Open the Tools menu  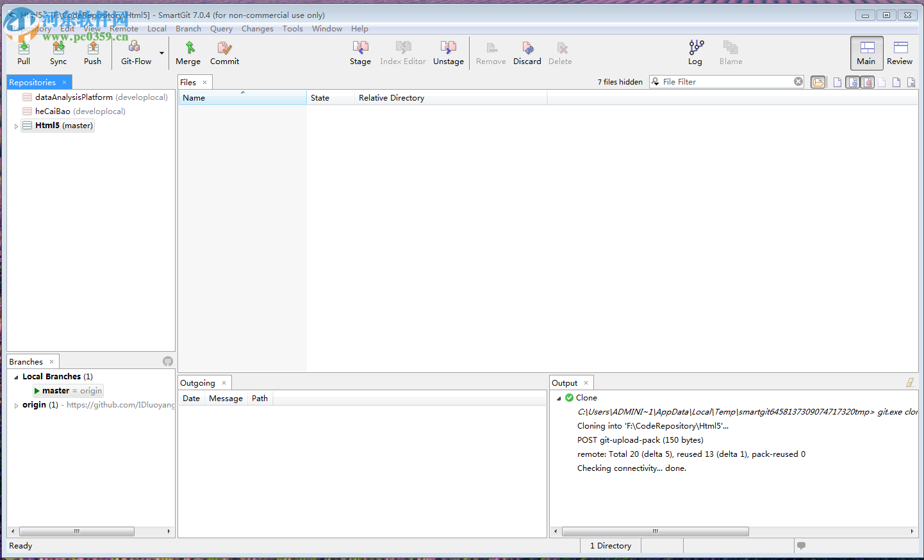point(292,29)
